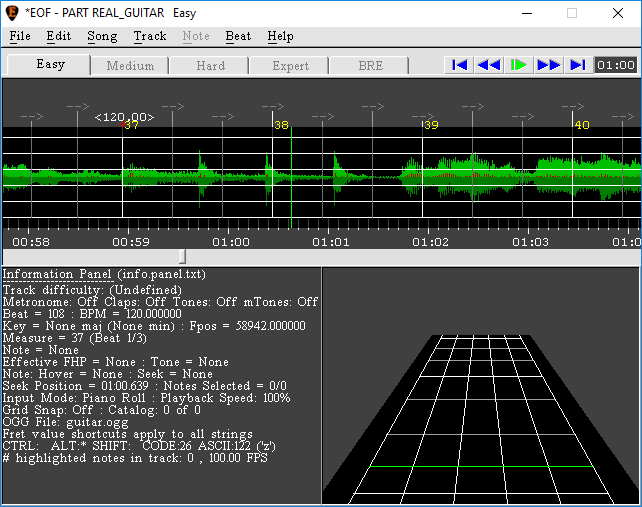The image size is (642, 507).
Task: Click the 01:00 time display box
Action: click(x=615, y=65)
